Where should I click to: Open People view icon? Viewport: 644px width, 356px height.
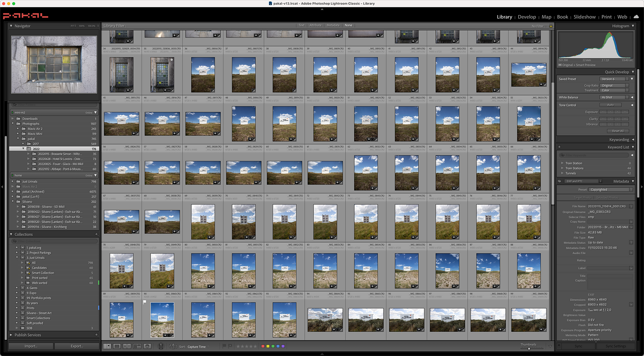pyautogui.click(x=147, y=346)
